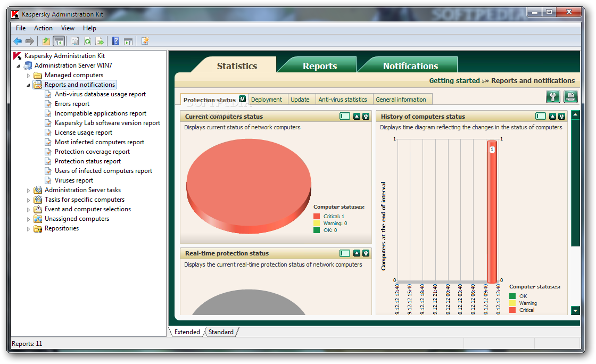596x364 pixels.
Task: Collapse the Real-time protection status panel
Action: [x=357, y=253]
